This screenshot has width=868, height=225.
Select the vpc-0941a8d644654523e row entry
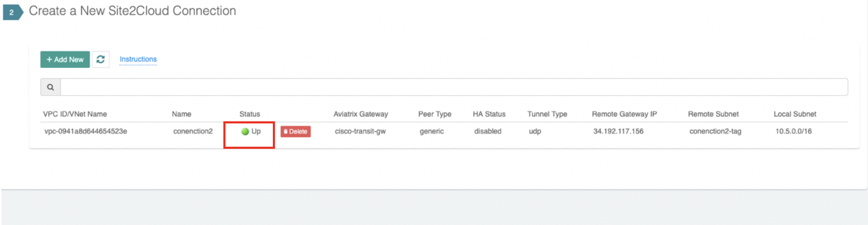tap(86, 132)
